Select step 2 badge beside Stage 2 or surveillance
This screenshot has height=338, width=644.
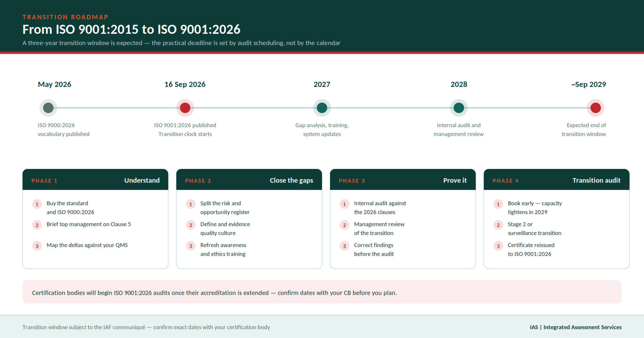(x=498, y=225)
